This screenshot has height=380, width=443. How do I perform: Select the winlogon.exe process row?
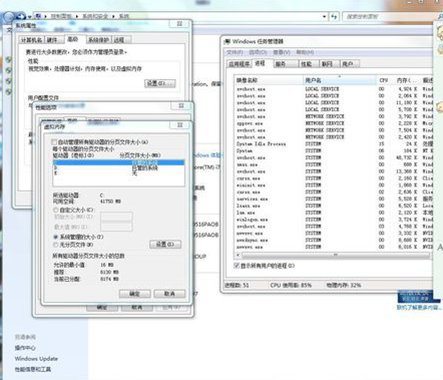pos(333,220)
